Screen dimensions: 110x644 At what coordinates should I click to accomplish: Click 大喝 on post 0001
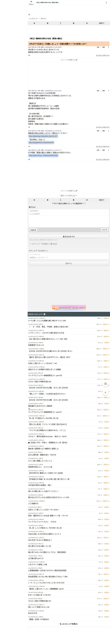coord(103,47)
